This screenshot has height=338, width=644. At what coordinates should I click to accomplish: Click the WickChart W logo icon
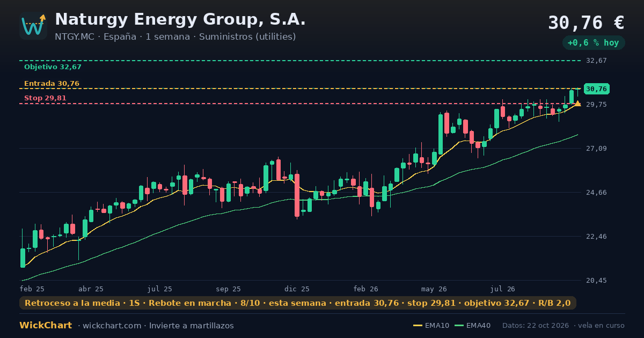coord(33,26)
